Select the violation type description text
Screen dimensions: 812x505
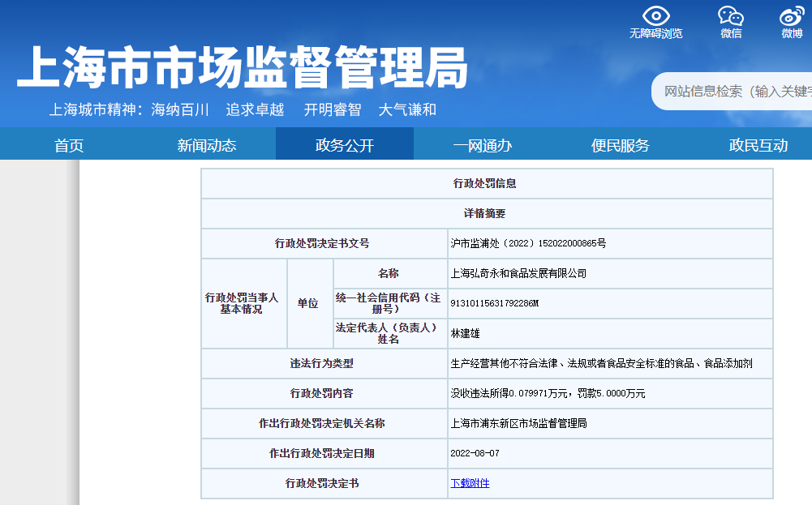click(601, 363)
